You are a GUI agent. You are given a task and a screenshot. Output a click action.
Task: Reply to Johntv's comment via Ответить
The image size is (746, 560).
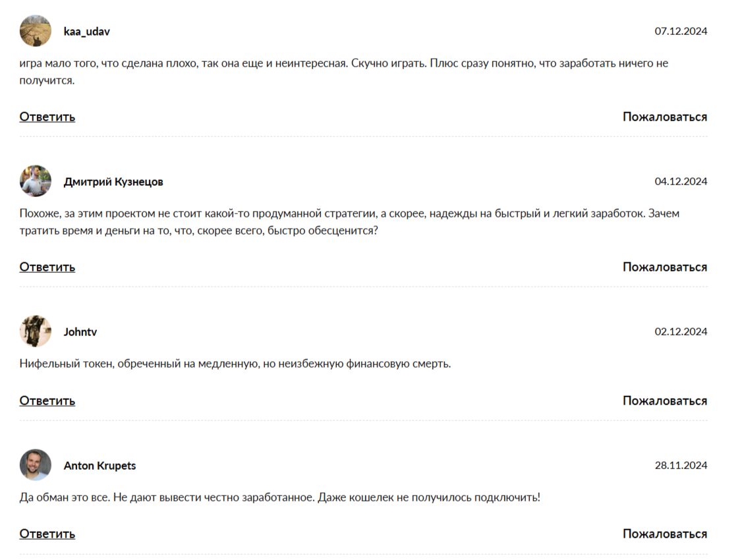[47, 401]
